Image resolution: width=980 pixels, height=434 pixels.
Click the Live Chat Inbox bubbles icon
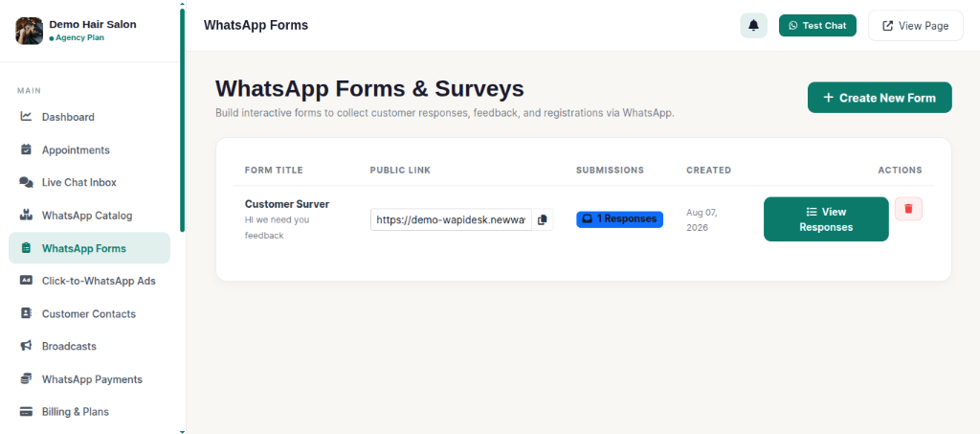pyautogui.click(x=26, y=182)
